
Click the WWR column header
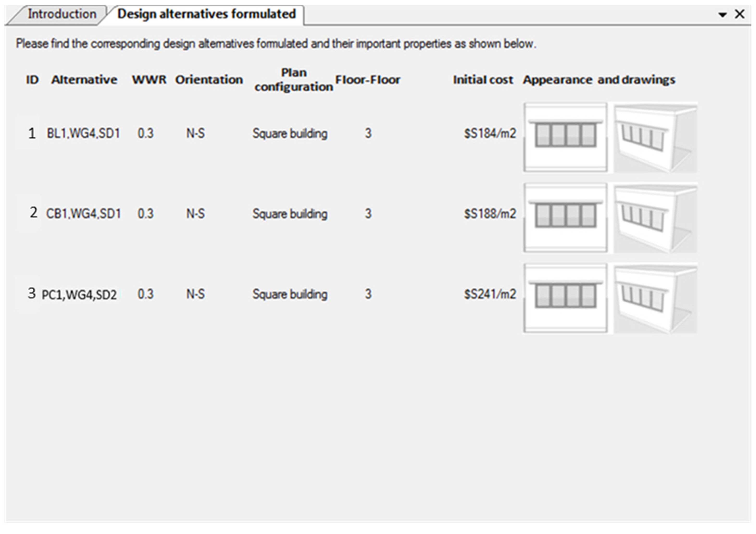[149, 80]
